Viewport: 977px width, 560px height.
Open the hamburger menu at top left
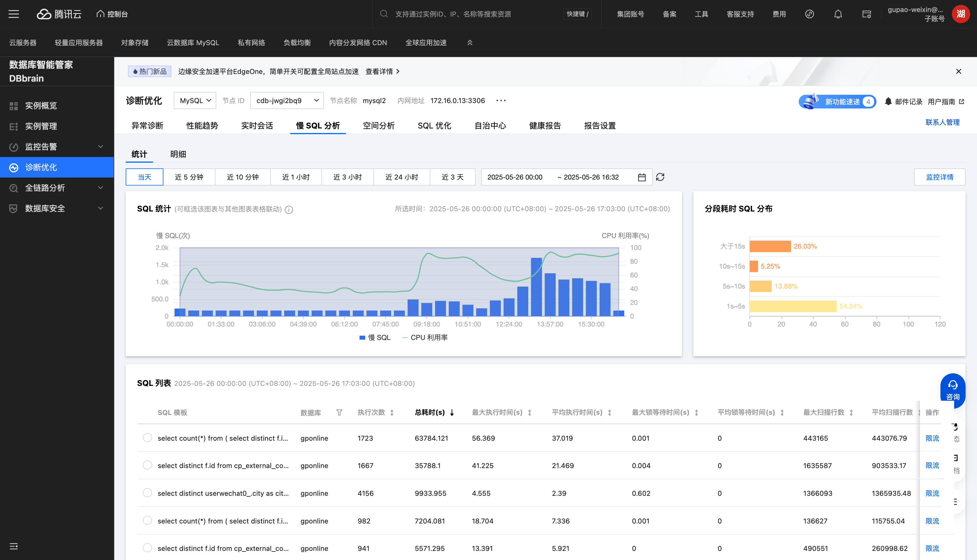pos(14,14)
